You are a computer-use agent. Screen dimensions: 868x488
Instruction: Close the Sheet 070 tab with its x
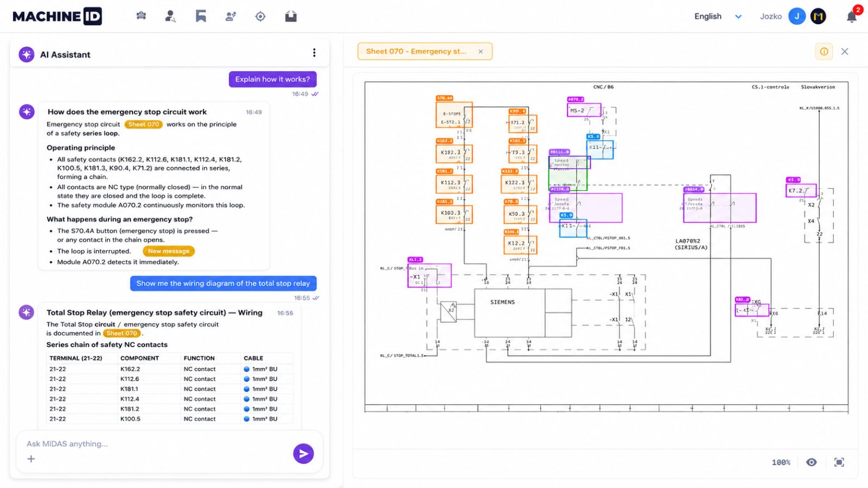[x=481, y=52]
